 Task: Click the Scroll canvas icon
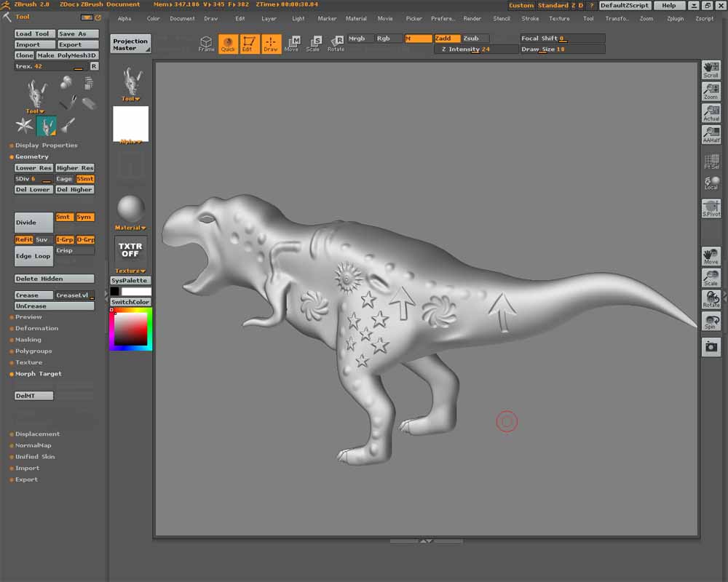point(711,70)
